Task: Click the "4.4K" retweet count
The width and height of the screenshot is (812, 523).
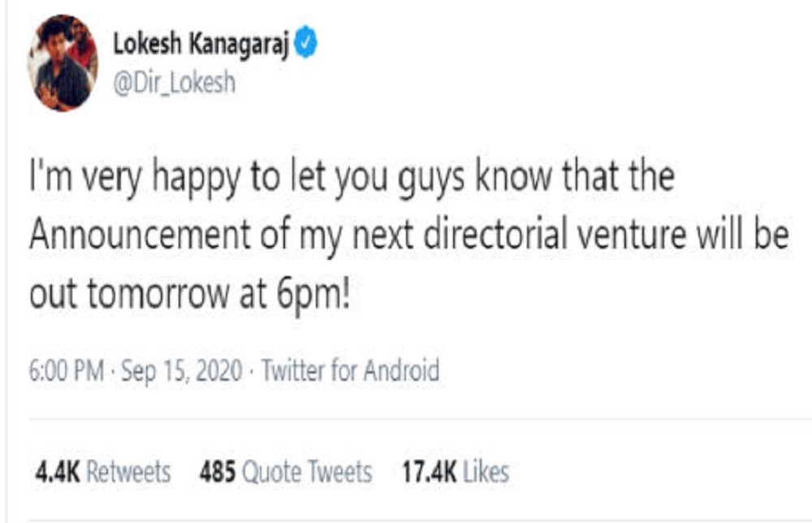Action: coord(56,472)
